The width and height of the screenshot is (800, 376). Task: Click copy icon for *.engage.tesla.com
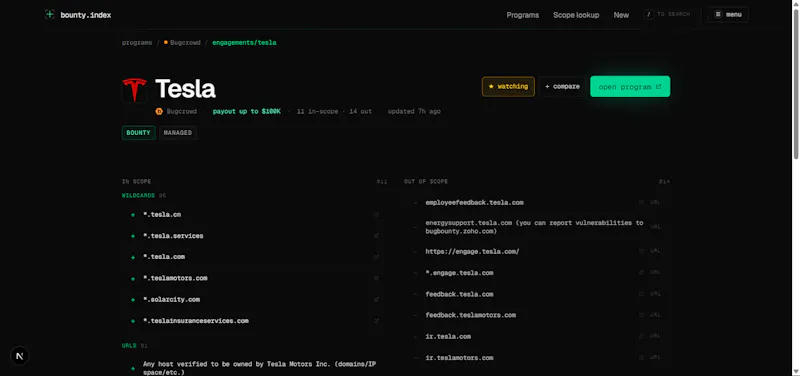tap(641, 273)
